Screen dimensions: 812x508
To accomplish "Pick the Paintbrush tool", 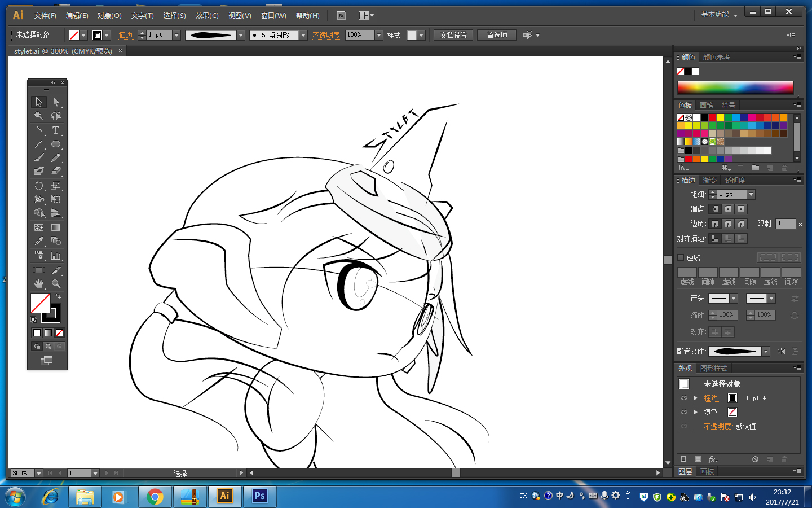I will pyautogui.click(x=38, y=157).
